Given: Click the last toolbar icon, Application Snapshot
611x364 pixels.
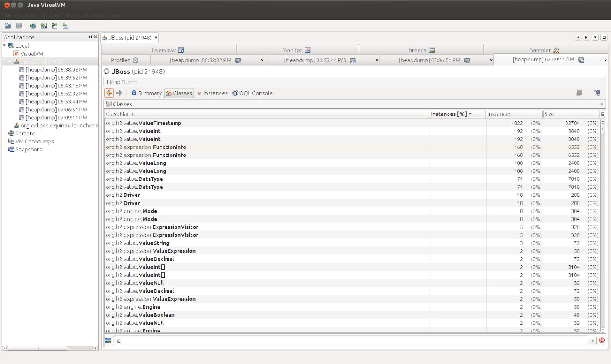Looking at the screenshot, I should [x=66, y=26].
